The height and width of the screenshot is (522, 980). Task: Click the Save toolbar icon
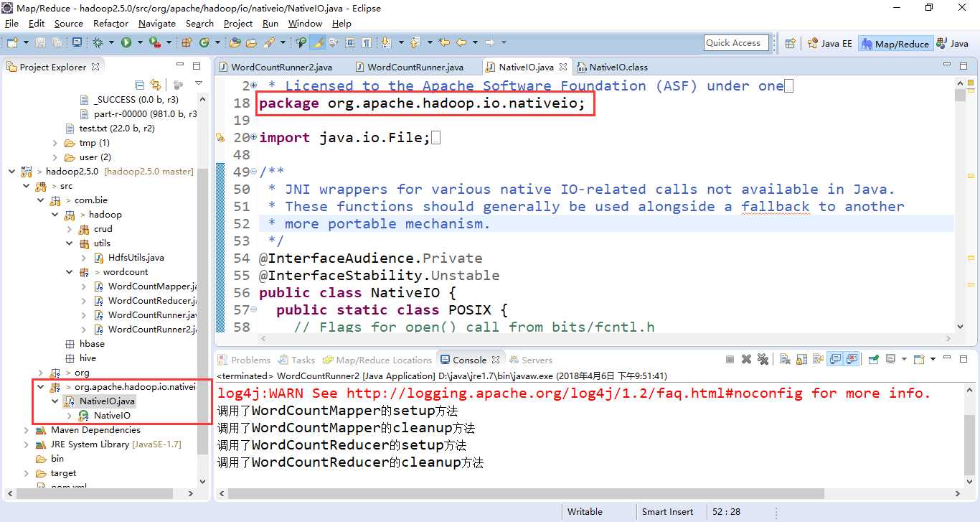[x=41, y=43]
